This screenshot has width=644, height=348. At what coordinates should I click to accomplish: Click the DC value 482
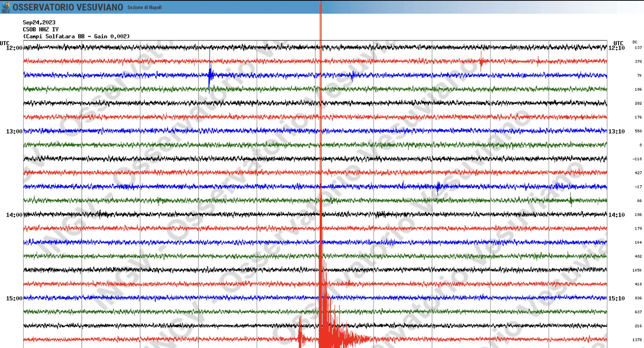[638, 256]
